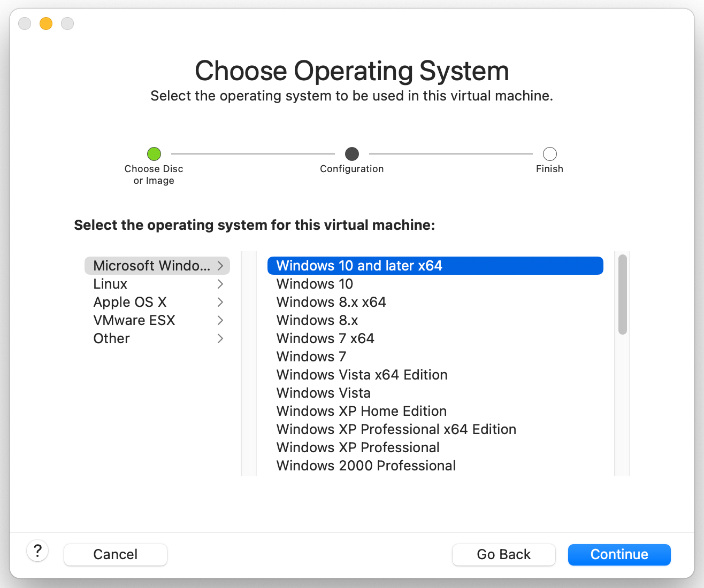
Task: Select Windows Vista x64 Edition
Action: [x=362, y=375]
